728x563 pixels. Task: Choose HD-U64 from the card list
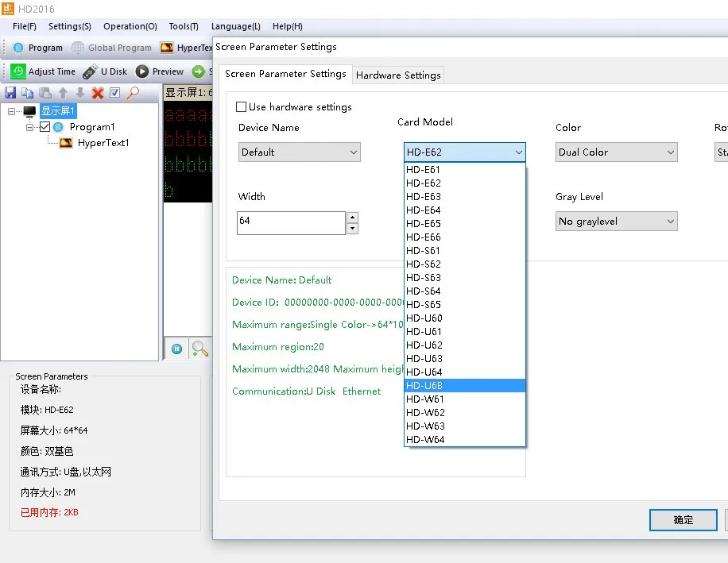click(465, 372)
